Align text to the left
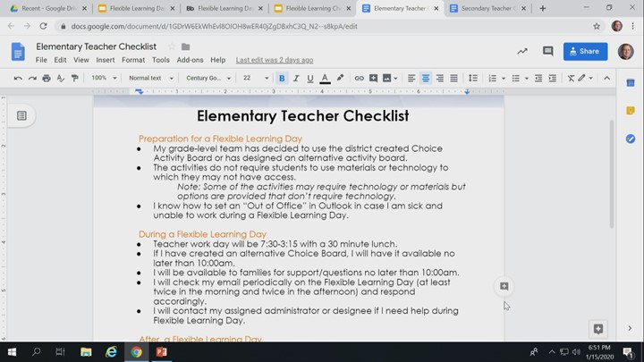The height and width of the screenshot is (362, 644). [411, 78]
